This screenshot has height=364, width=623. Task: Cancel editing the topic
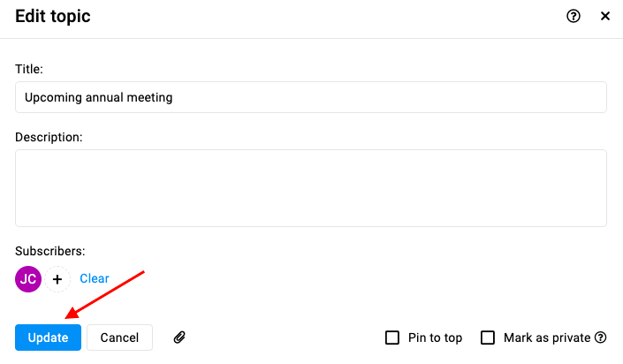[x=119, y=337]
